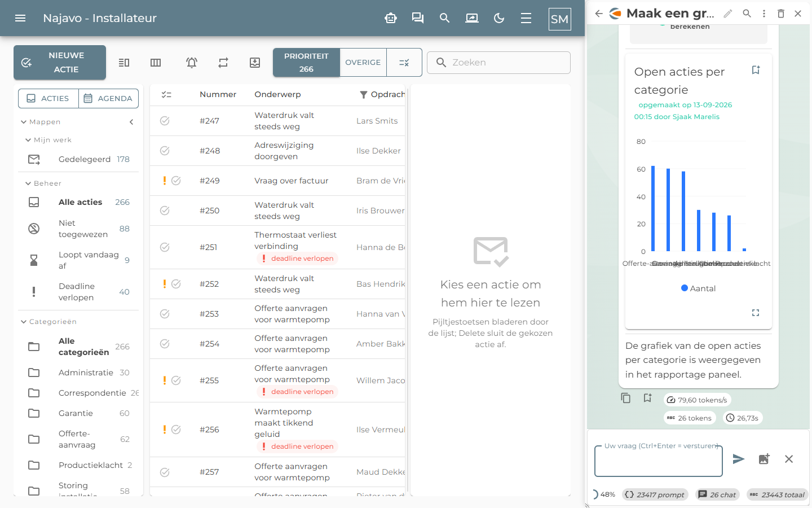Screen dimensions: 812x508
Task: Mark action #250 as completed
Action: point(165,211)
